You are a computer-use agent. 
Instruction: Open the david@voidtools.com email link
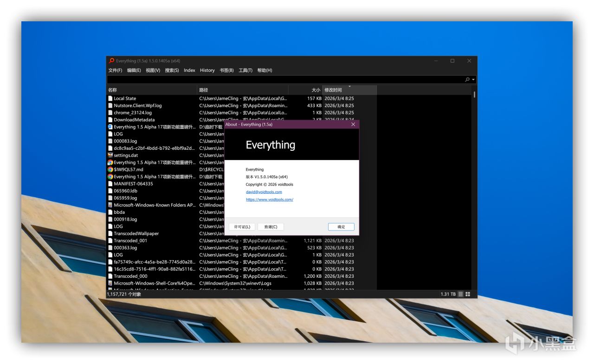click(x=264, y=192)
